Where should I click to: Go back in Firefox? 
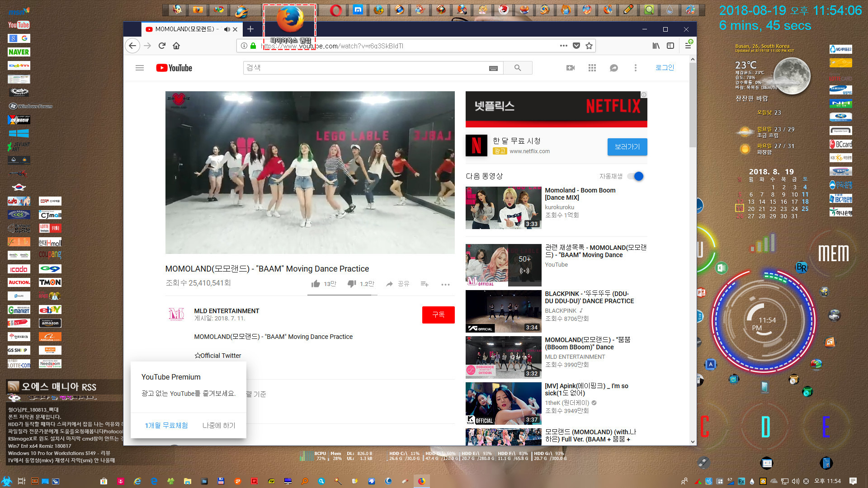(132, 46)
